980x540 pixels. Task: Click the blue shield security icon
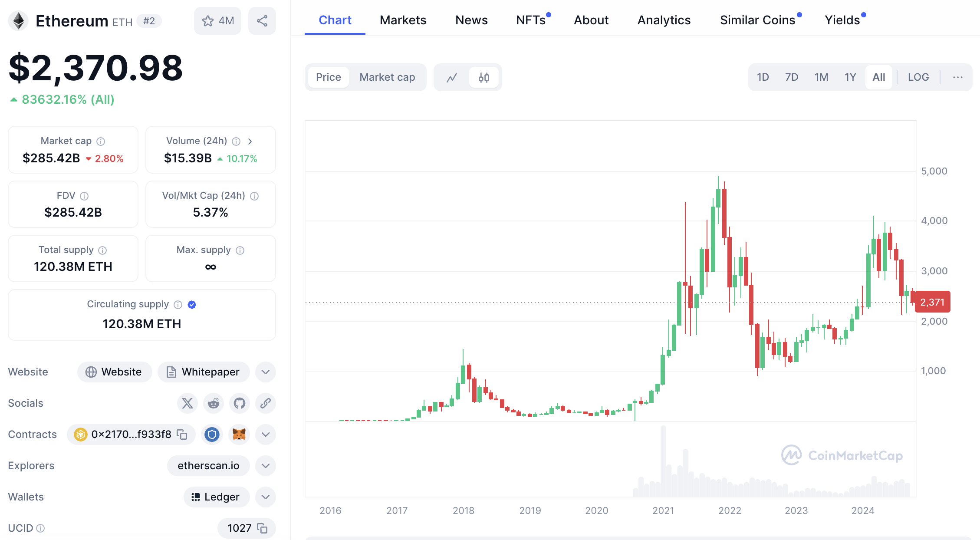point(212,435)
